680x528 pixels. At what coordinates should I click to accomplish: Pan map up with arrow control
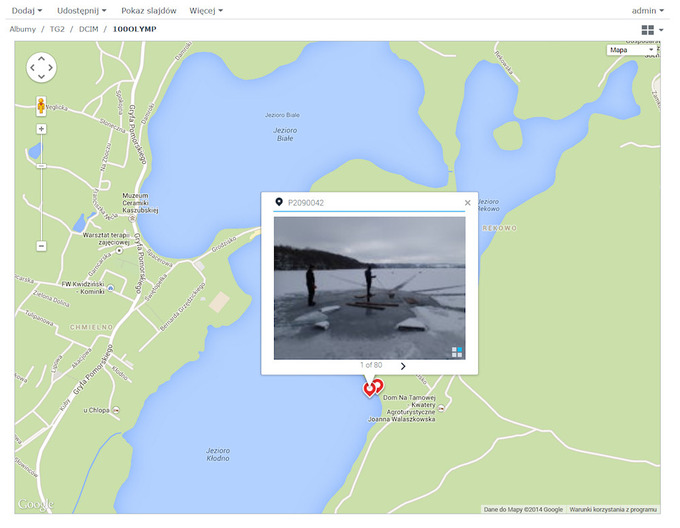tap(41, 59)
